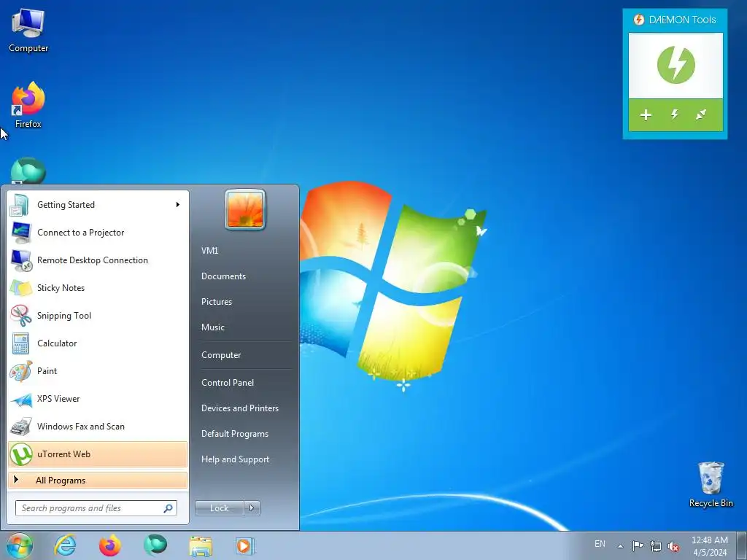Launch Windows Media Player from taskbar
Image resolution: width=747 pixels, height=560 pixels.
tap(245, 545)
